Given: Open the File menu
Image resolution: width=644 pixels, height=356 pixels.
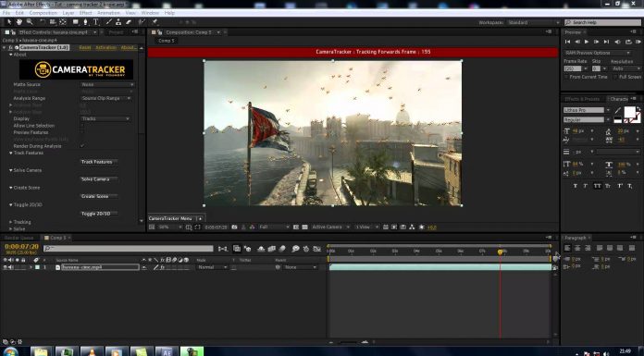Looking at the screenshot, I should point(6,13).
